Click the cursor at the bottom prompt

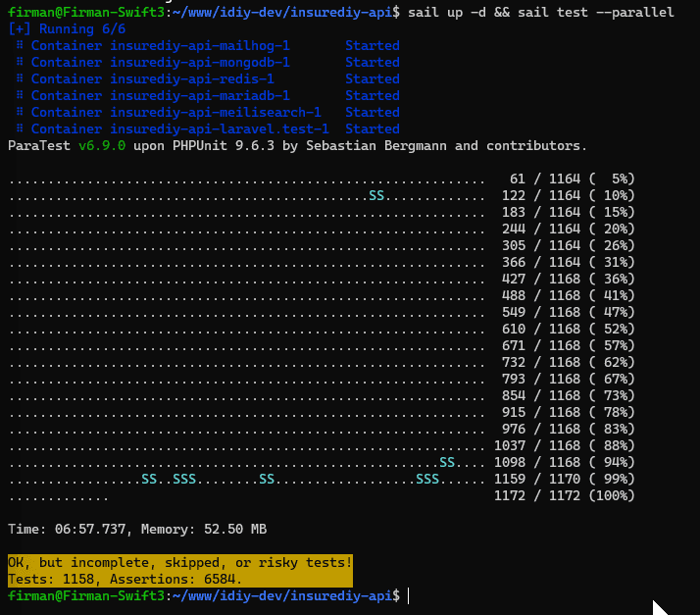(x=409, y=596)
